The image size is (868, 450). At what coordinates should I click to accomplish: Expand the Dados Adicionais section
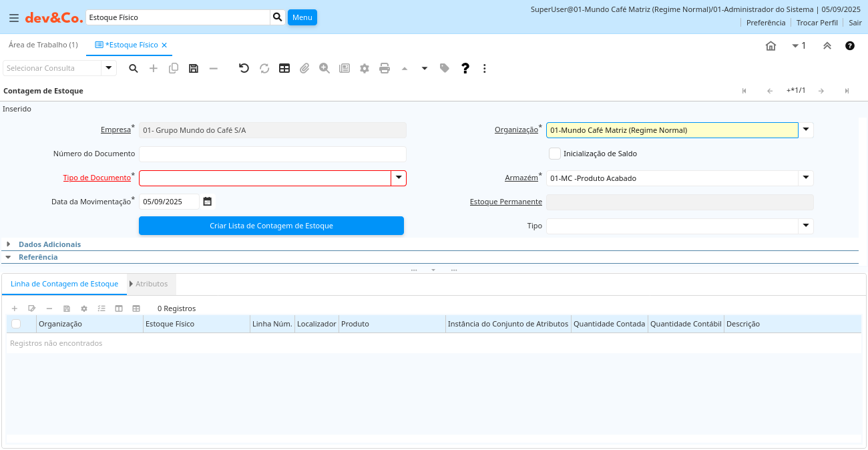(x=49, y=244)
